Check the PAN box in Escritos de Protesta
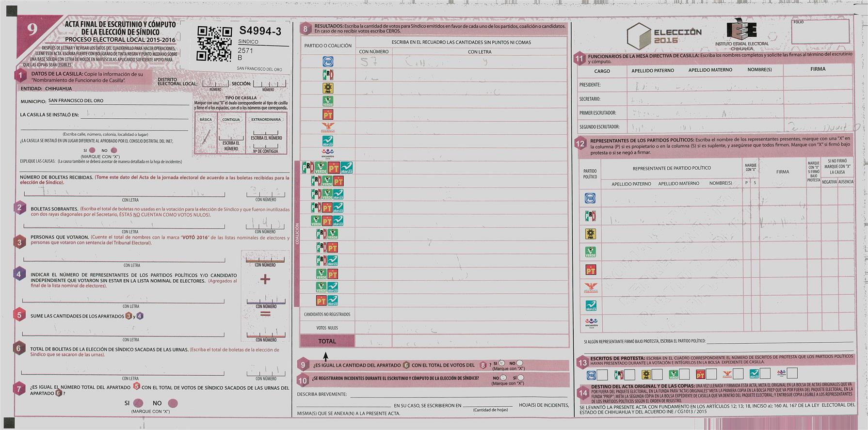This screenshot has height=430, width=868. [602, 374]
